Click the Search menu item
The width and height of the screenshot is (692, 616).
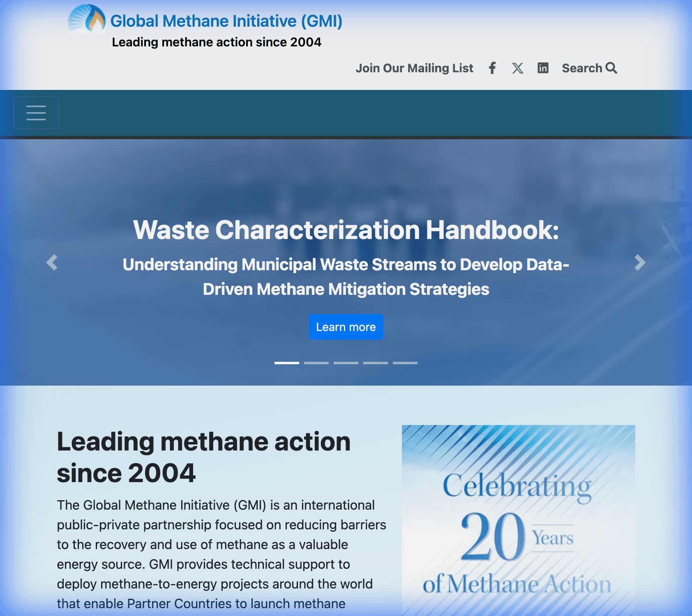581,68
